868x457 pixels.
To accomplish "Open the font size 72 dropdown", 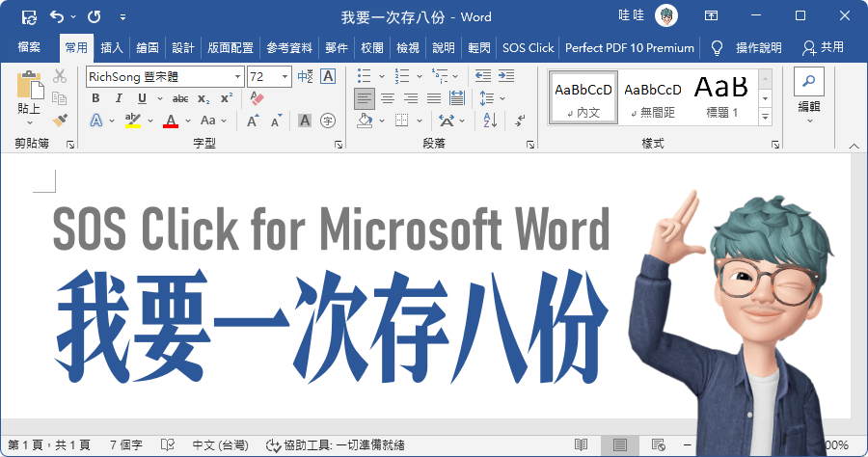I will pos(285,77).
